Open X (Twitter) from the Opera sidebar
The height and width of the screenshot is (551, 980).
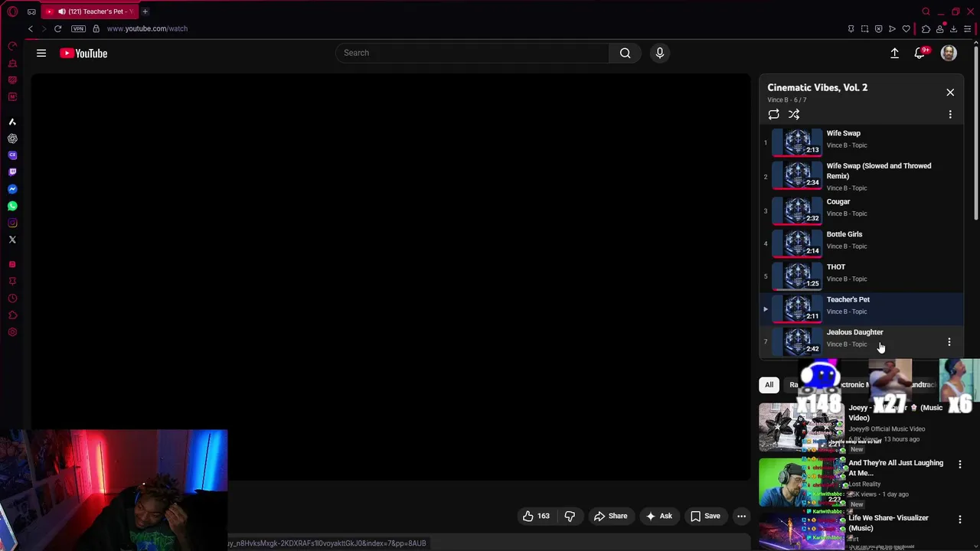[12, 240]
